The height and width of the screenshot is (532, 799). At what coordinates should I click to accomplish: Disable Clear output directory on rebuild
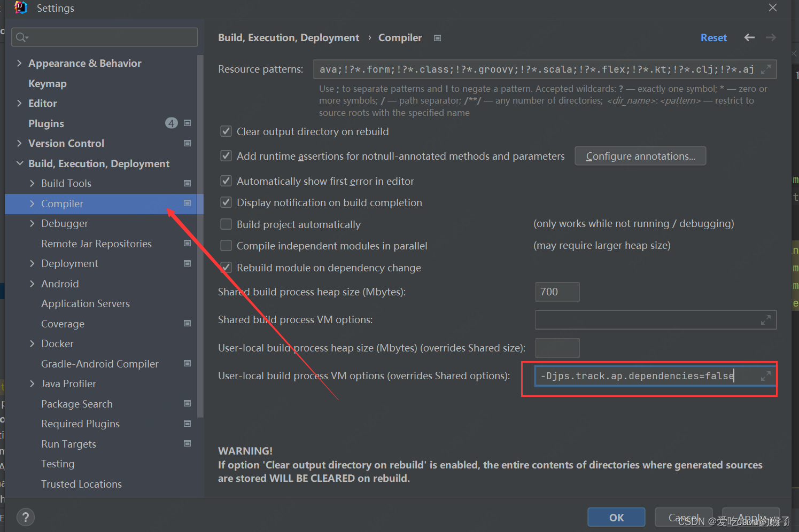pyautogui.click(x=226, y=131)
